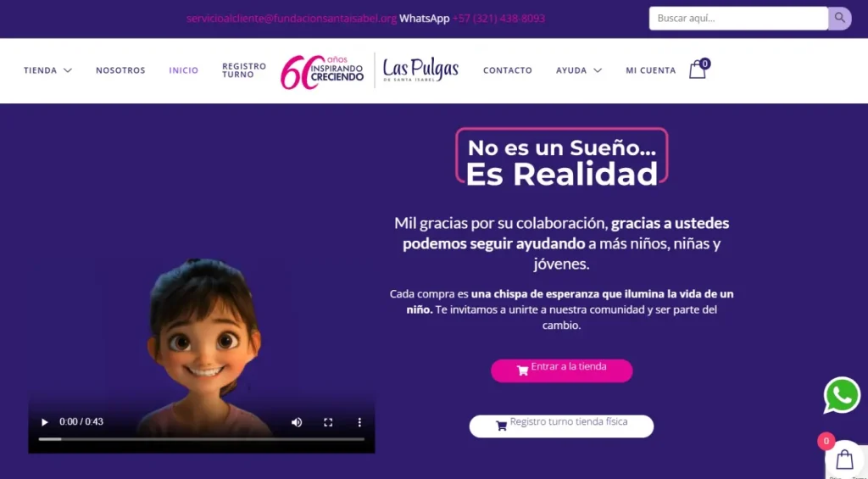This screenshot has height=479, width=868.
Task: Click the Las Pulgas logo
Action: pyautogui.click(x=420, y=70)
